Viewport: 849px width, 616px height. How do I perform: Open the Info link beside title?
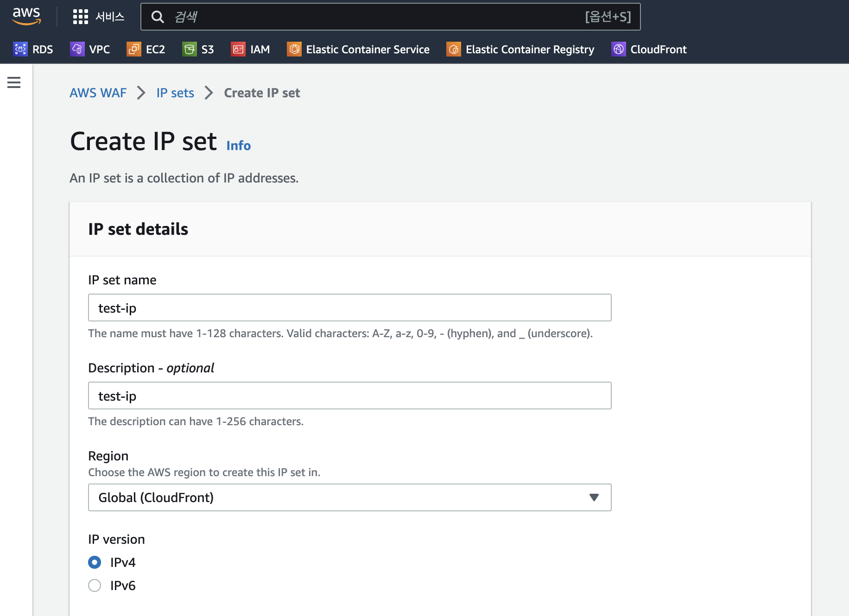pyautogui.click(x=239, y=145)
